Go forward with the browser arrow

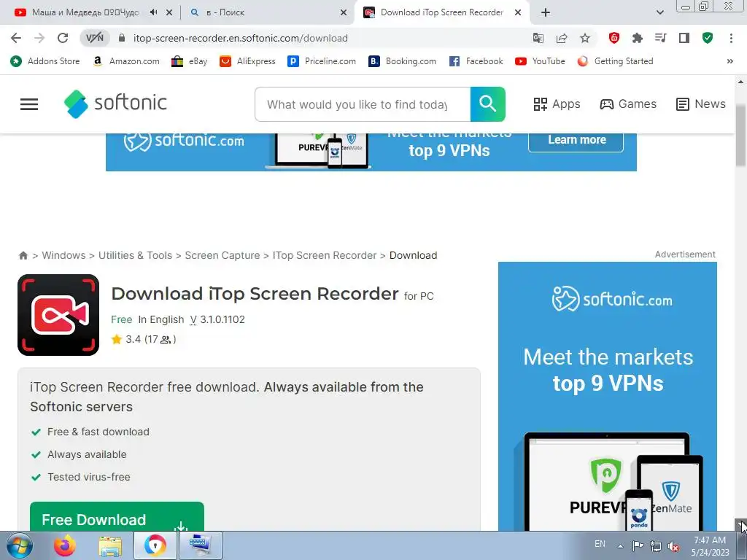39,38
